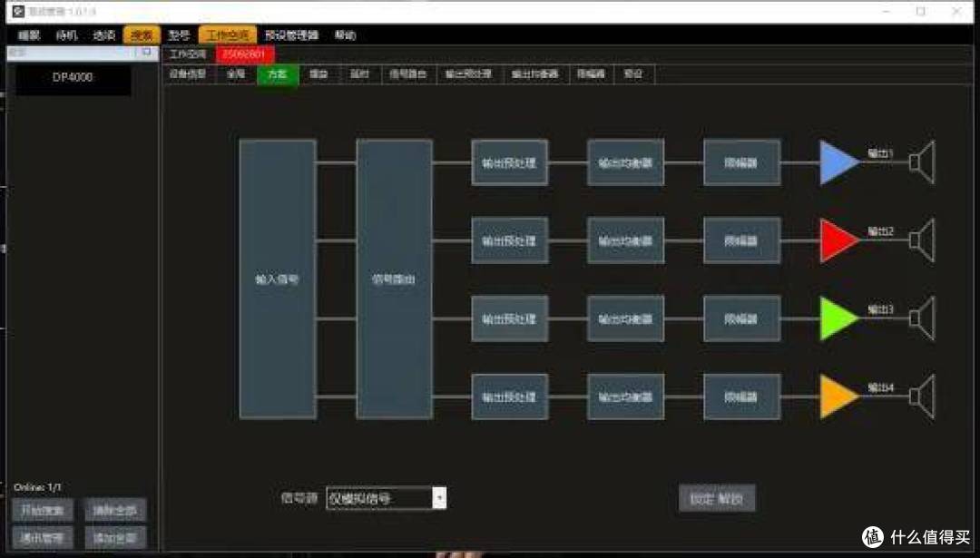This screenshot has width=980, height=558.
Task: Switch to the 限幅器 limiter tab
Action: point(591,74)
